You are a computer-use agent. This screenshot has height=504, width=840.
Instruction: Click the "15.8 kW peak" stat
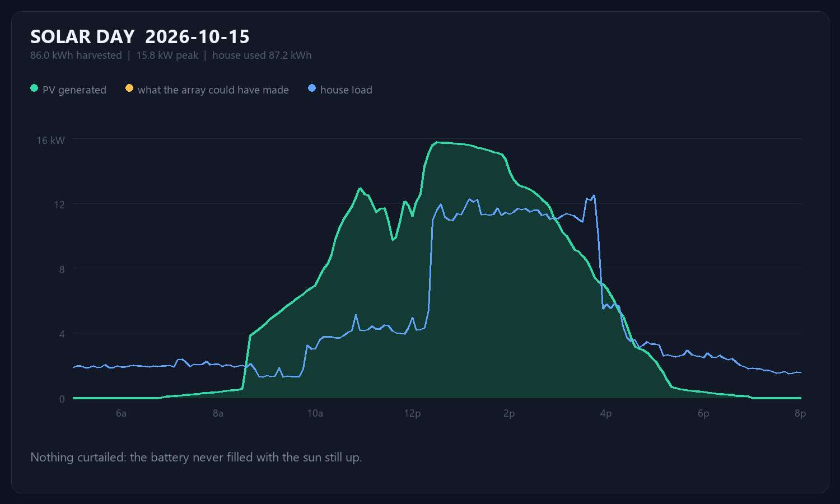167,55
